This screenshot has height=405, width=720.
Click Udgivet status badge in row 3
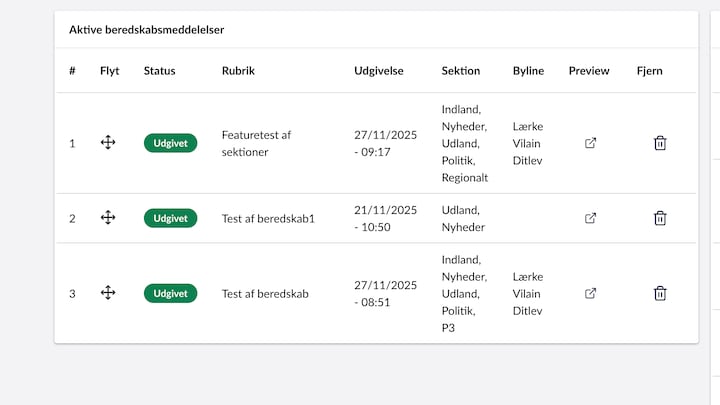(170, 293)
